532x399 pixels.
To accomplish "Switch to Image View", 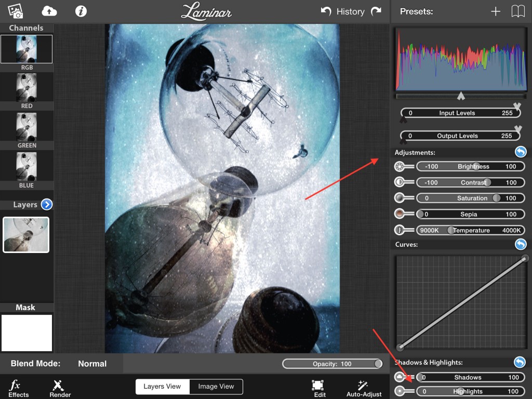I will pos(216,387).
